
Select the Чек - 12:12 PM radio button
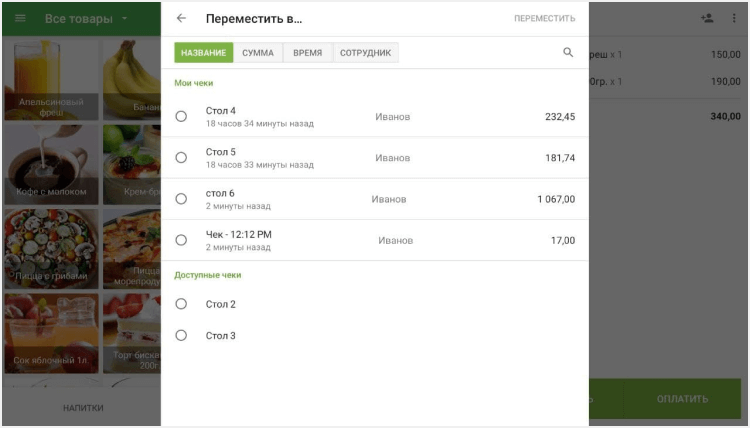181,240
